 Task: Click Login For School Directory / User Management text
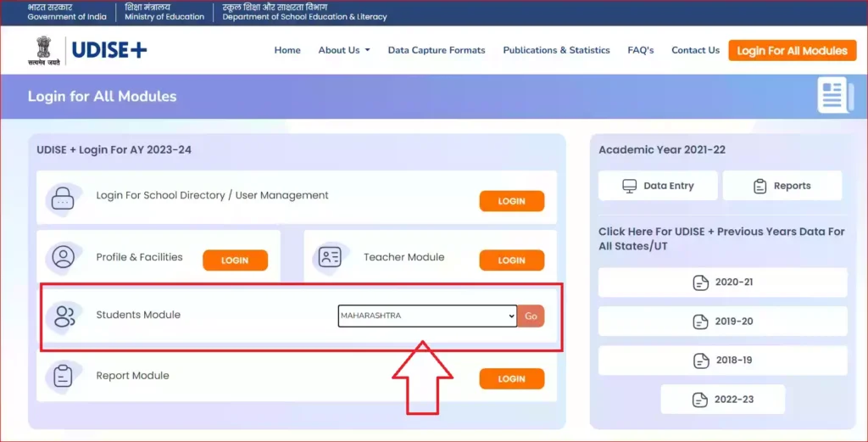212,195
